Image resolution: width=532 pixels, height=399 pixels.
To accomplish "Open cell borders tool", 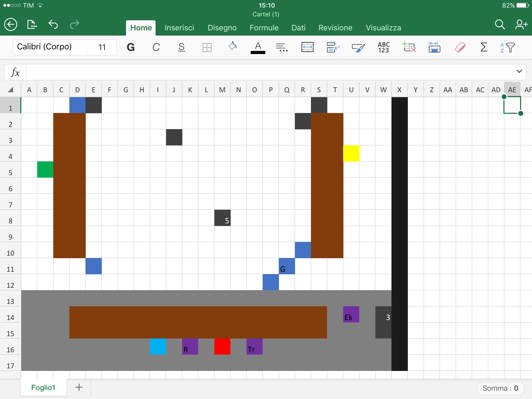I will [x=207, y=47].
